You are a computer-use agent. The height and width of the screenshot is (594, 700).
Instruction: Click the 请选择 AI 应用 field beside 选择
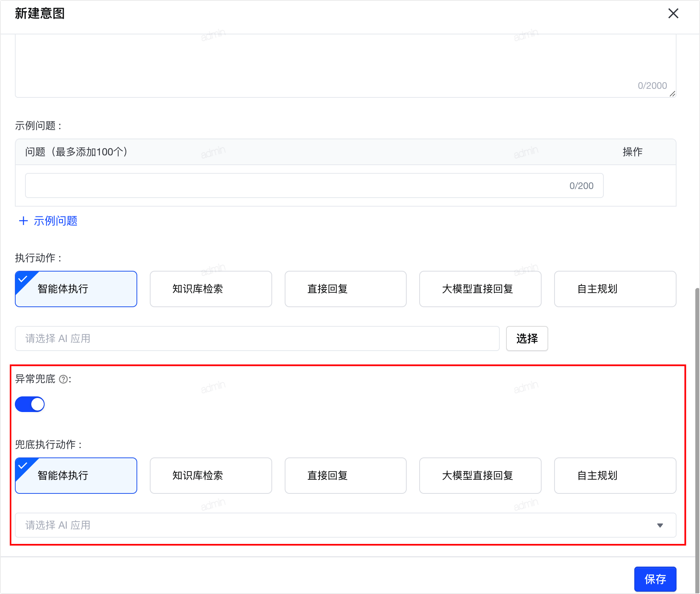click(x=257, y=338)
